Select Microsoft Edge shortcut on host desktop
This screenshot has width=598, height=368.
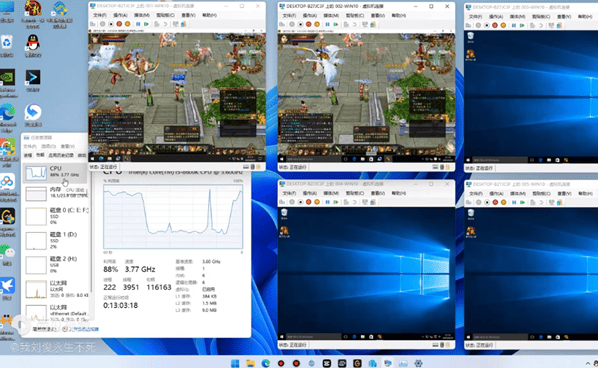coord(8,117)
